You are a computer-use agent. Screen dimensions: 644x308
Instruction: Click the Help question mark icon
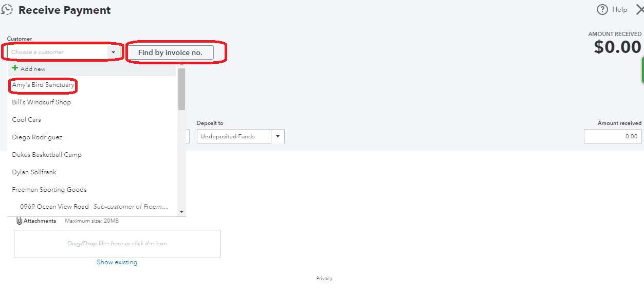pos(602,10)
